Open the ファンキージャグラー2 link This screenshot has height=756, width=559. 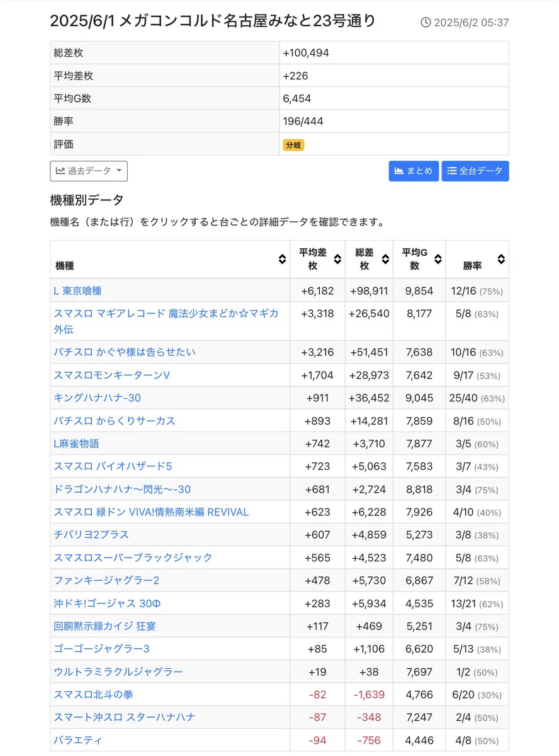[106, 580]
